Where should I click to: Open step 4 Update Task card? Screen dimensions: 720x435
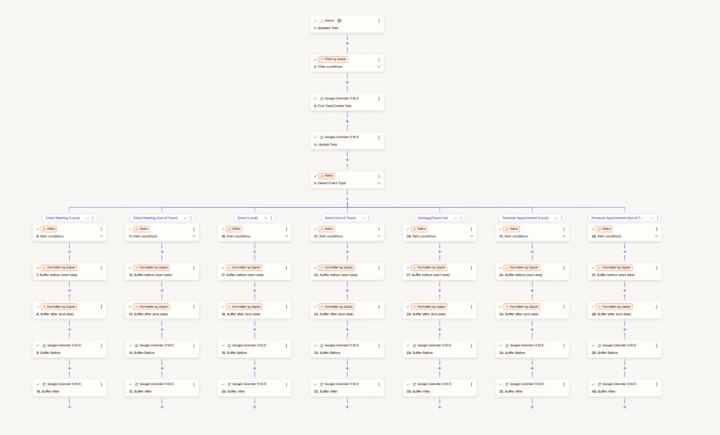(347, 141)
